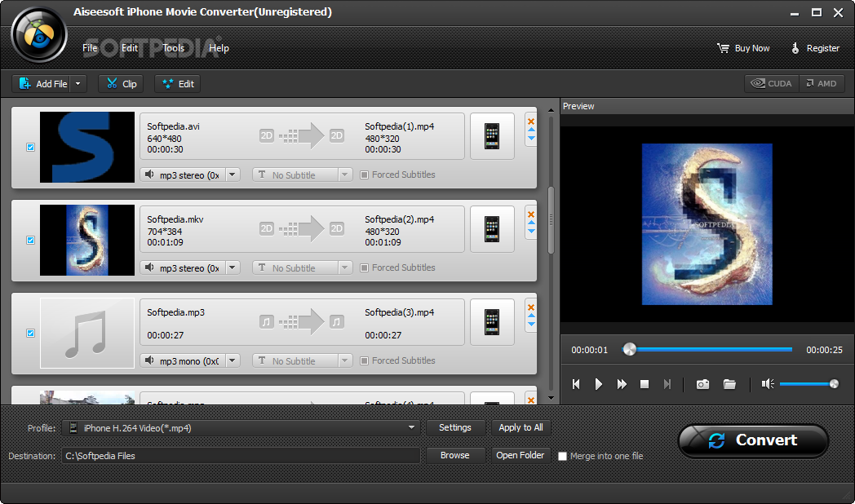Play the preview video
Screen dimensions: 855x504
(x=598, y=384)
